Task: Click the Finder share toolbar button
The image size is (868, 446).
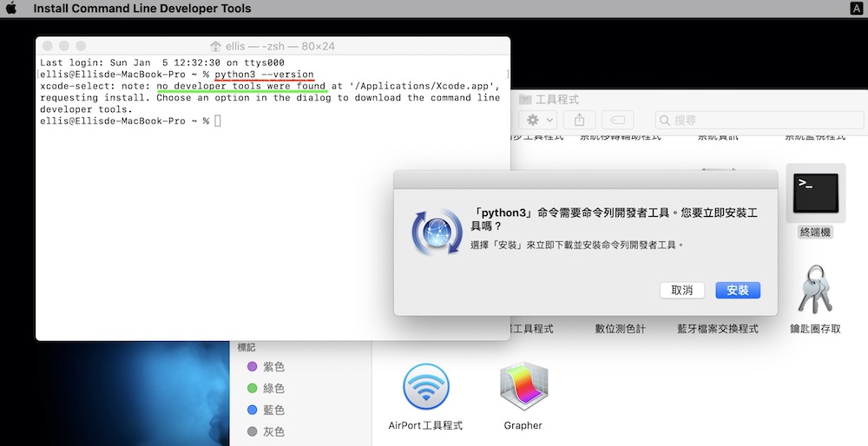Action: click(x=580, y=120)
